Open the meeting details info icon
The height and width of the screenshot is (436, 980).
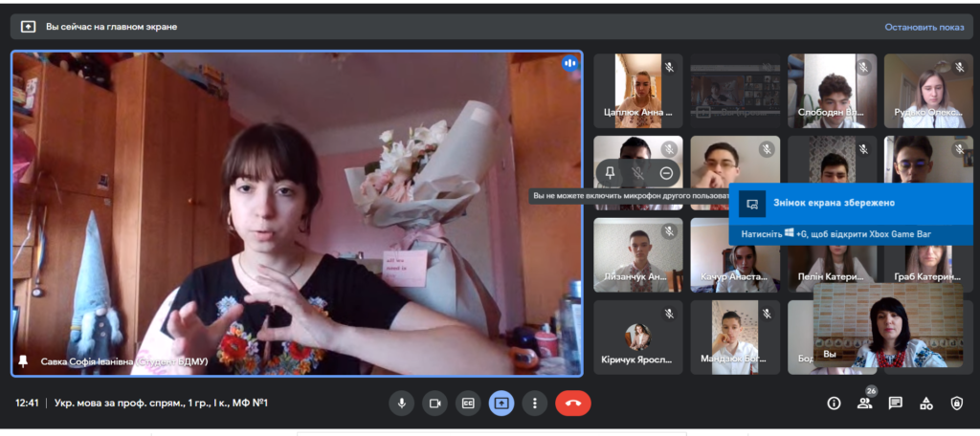(x=834, y=403)
